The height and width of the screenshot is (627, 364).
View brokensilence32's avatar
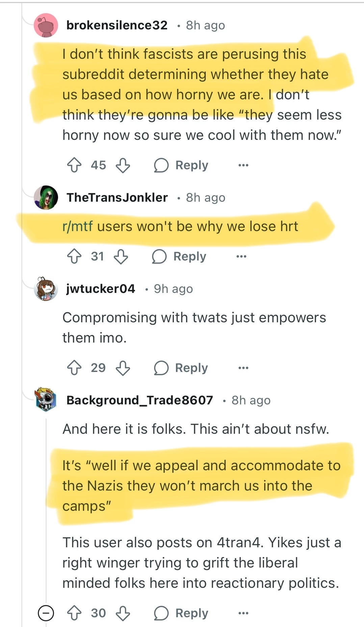pos(46,25)
